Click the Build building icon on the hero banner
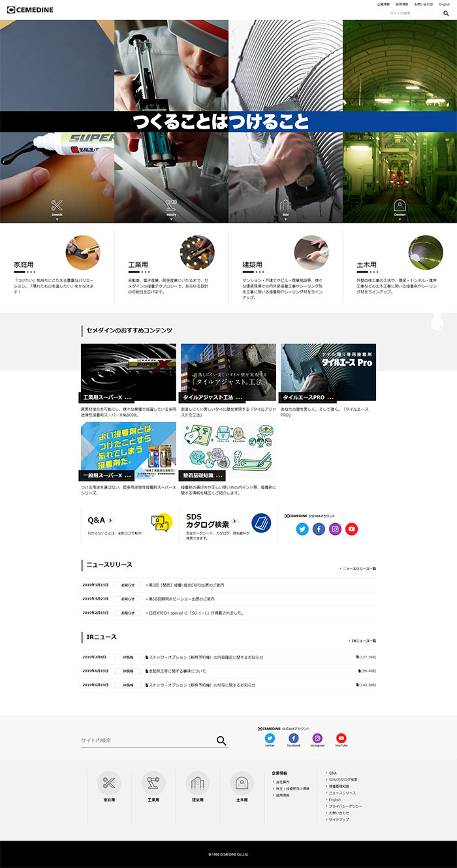This screenshot has width=457, height=868. click(285, 205)
